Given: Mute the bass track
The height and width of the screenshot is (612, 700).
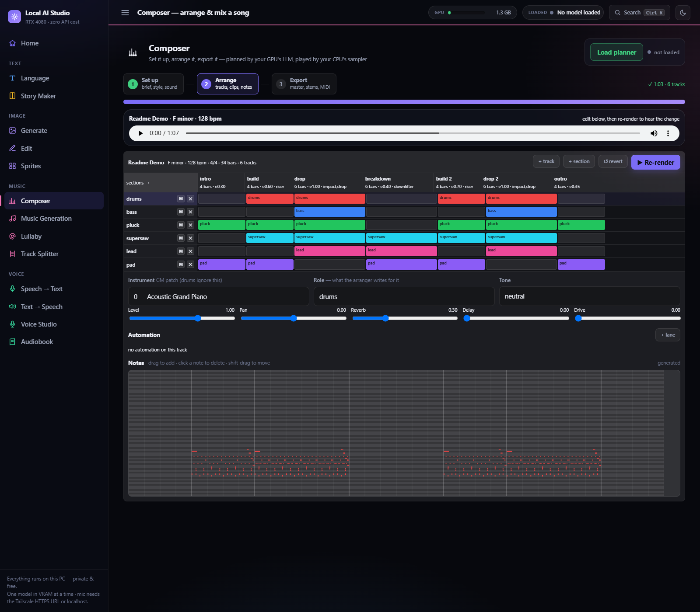Looking at the screenshot, I should pyautogui.click(x=181, y=212).
